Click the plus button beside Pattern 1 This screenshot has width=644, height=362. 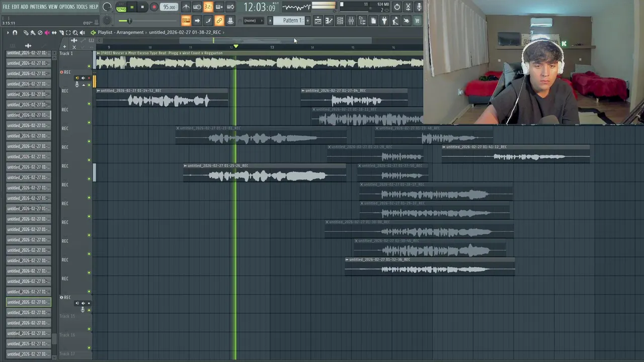307,21
